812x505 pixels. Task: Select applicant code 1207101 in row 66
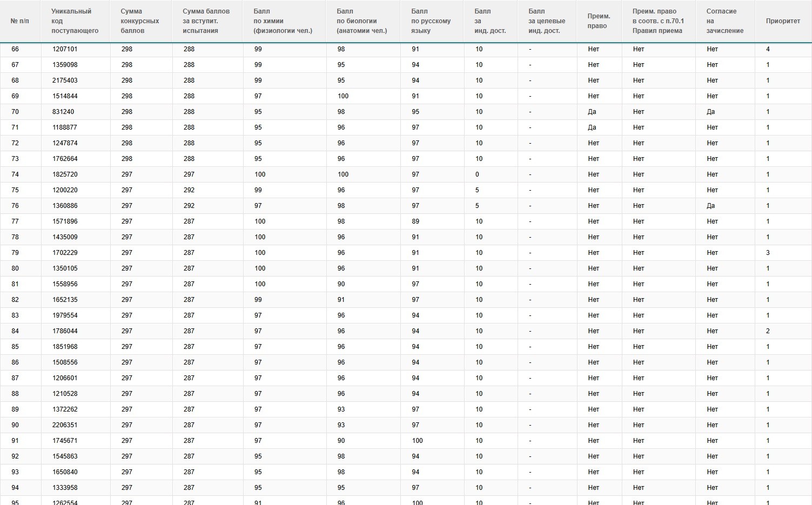(x=65, y=49)
